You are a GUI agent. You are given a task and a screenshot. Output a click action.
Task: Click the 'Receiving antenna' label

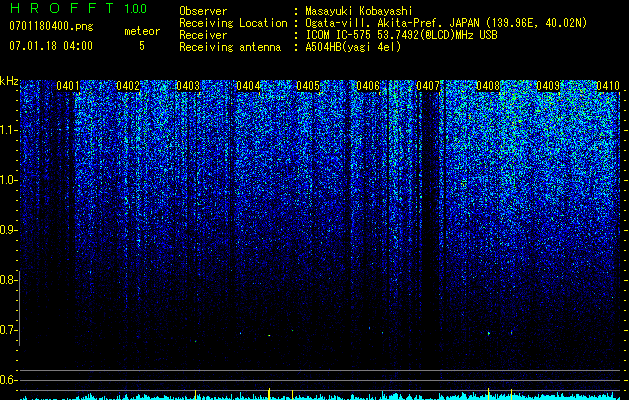pos(230,47)
